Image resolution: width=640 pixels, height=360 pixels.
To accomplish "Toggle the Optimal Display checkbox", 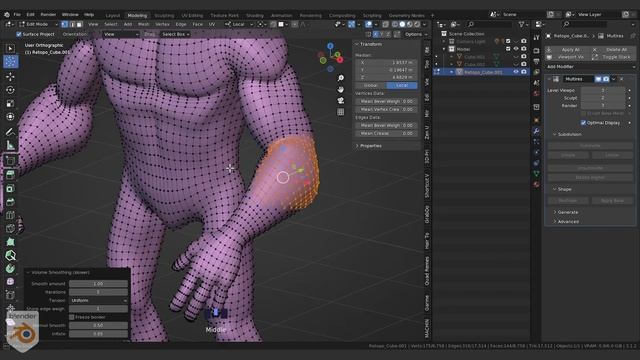I will click(583, 123).
